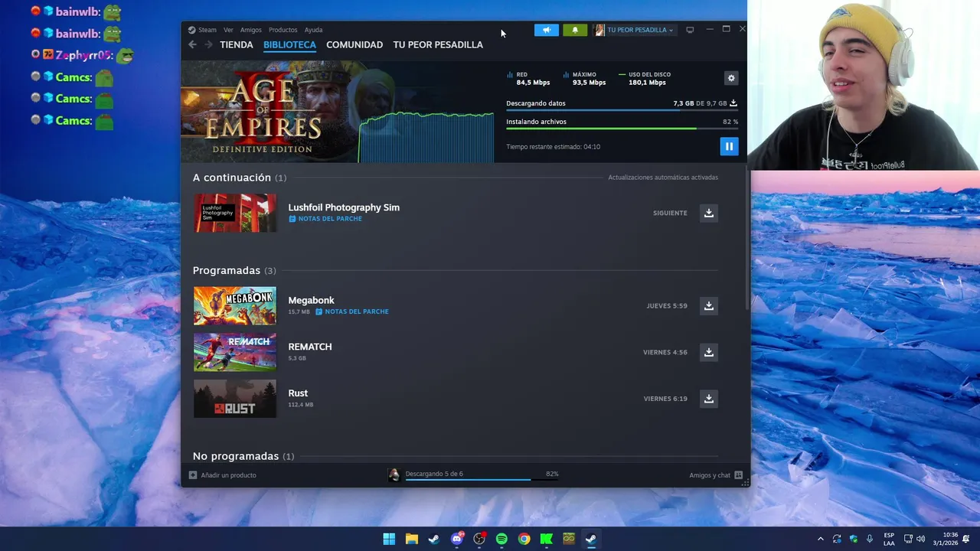Image resolution: width=980 pixels, height=551 pixels.
Task: Open TU PEOR PESADILLA profile tab
Action: click(x=438, y=44)
